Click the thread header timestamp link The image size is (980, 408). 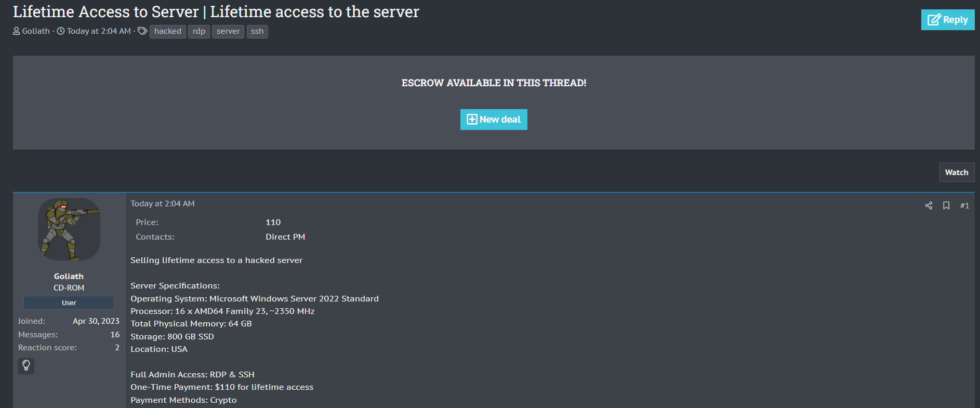(x=99, y=31)
